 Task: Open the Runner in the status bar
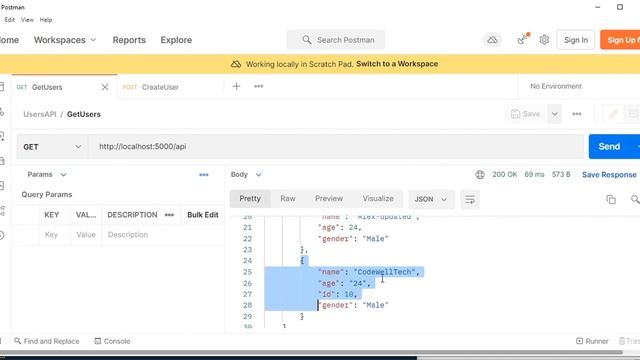point(592,341)
